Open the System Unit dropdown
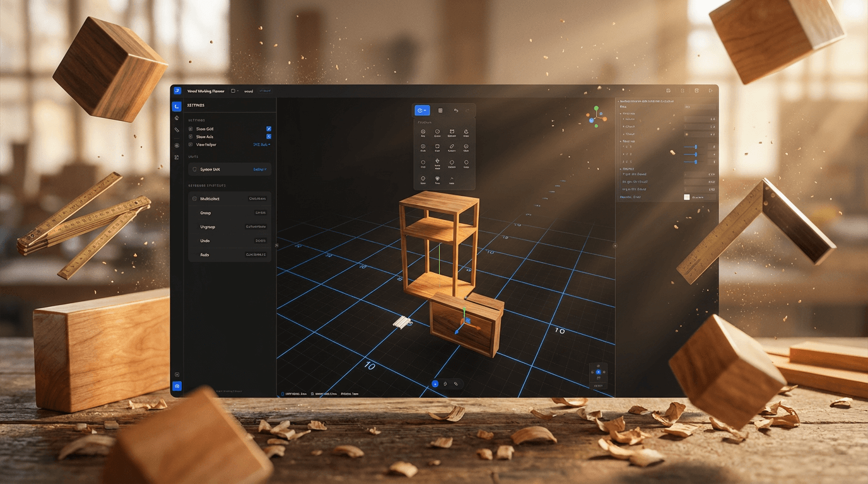 click(x=260, y=170)
